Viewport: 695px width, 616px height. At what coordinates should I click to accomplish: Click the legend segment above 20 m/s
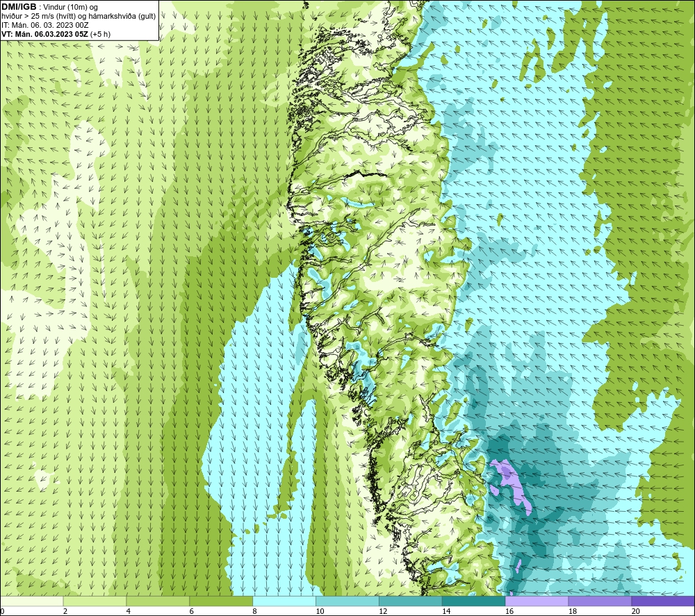pos(663,601)
